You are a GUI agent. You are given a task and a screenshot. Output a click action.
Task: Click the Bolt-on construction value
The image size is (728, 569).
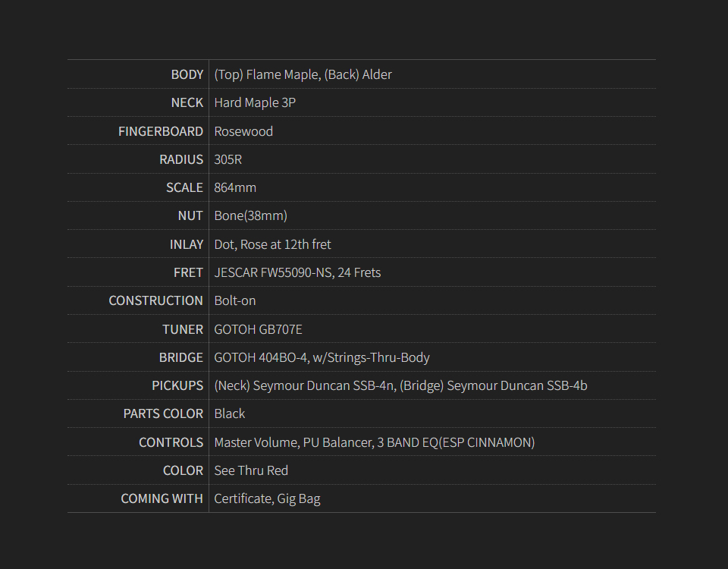(235, 300)
